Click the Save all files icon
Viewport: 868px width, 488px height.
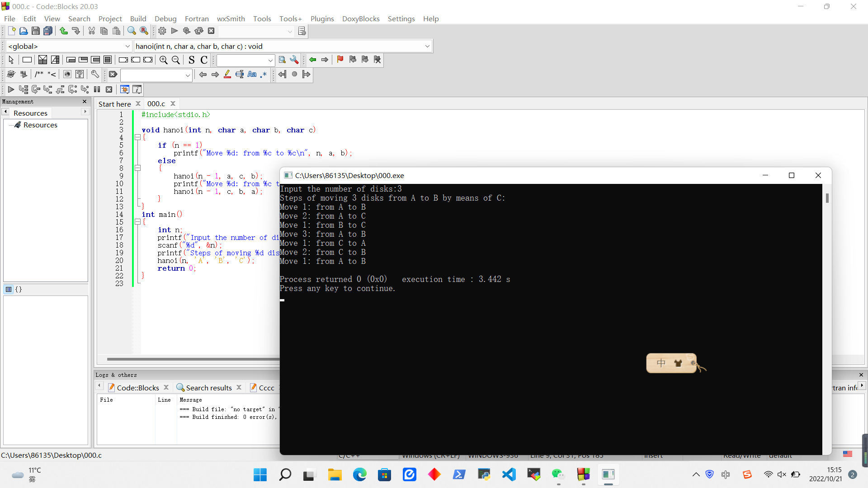(x=48, y=31)
